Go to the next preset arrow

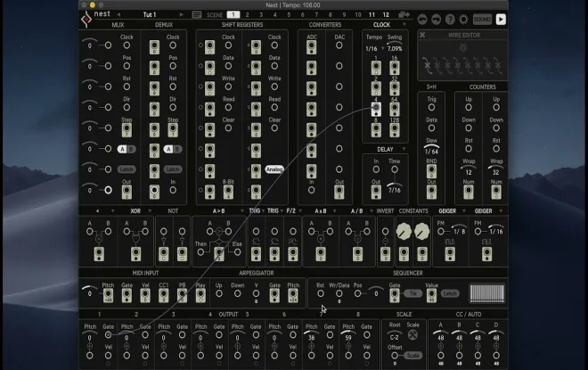(182, 14)
